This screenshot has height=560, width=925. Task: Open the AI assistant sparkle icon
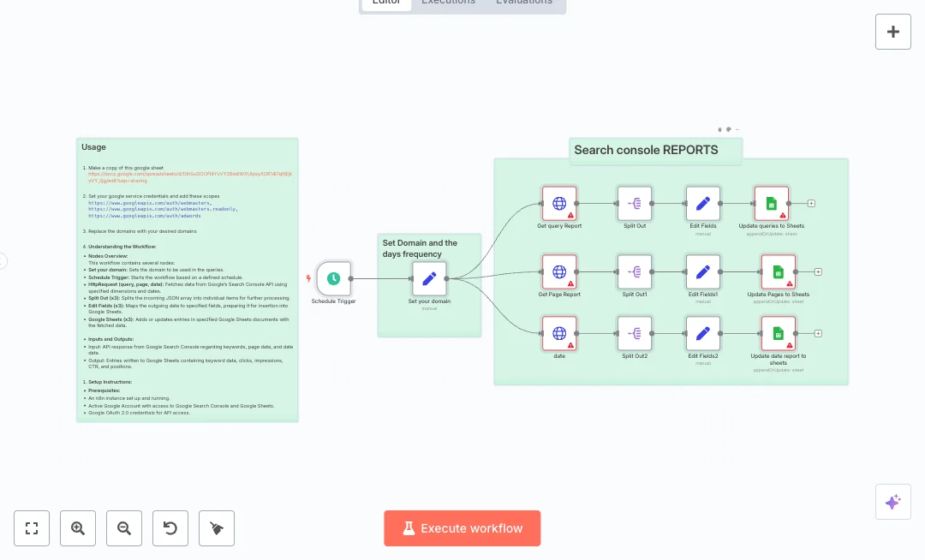(892, 502)
